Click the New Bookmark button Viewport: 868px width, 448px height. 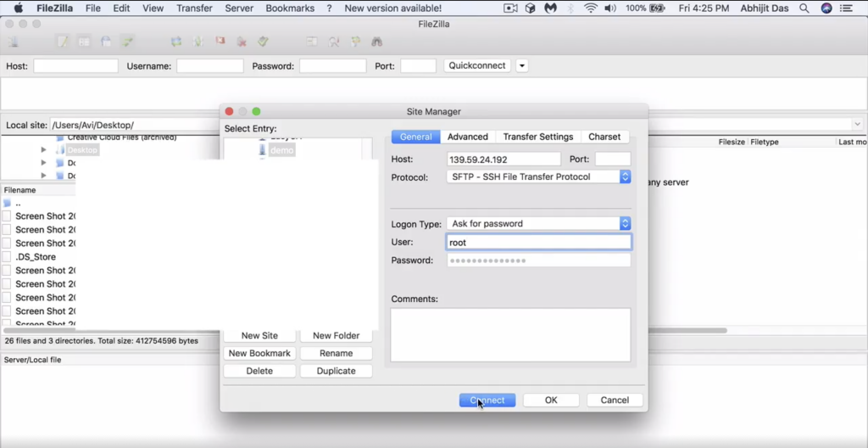259,353
